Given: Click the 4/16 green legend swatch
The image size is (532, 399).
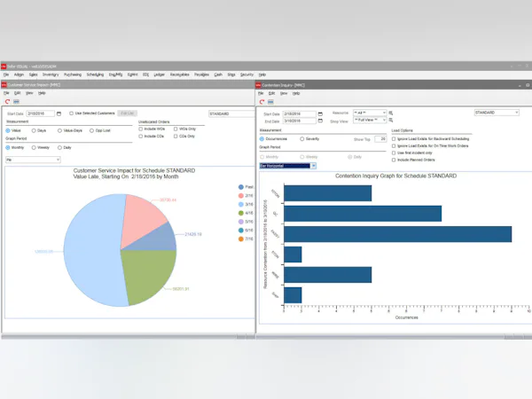Looking at the screenshot, I should pyautogui.click(x=241, y=213).
